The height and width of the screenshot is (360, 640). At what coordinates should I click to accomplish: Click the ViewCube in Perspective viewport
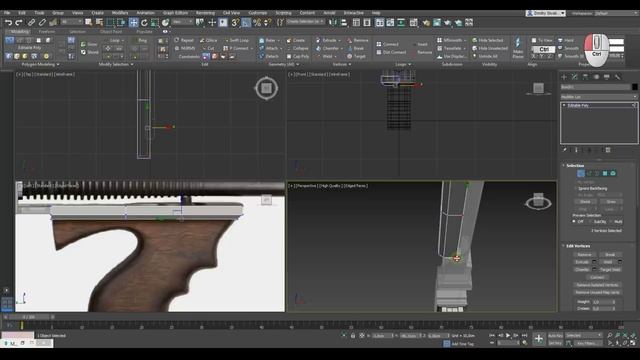538,201
